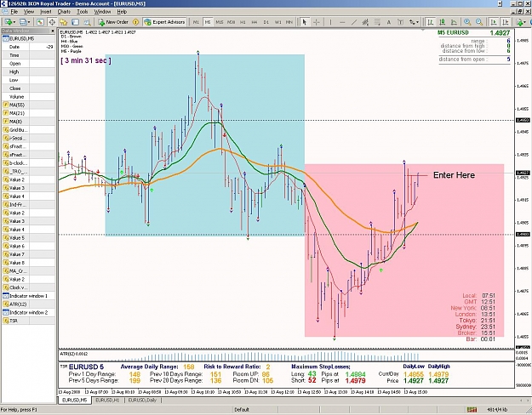Expand the arrows tool dropdown
532x415 pixels.
(417, 22)
